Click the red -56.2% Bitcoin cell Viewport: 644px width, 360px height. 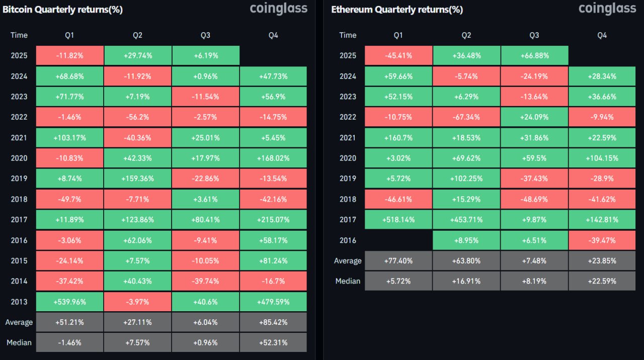tap(138, 117)
